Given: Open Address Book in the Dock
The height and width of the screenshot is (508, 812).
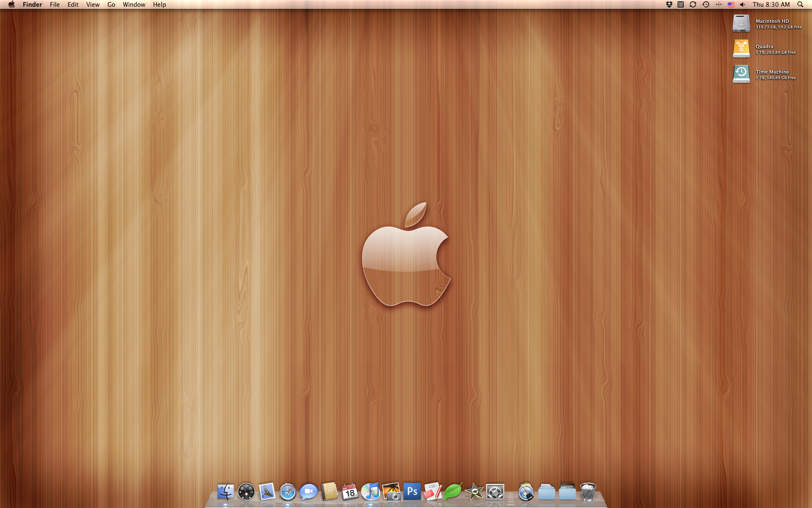Looking at the screenshot, I should pyautogui.click(x=329, y=492).
